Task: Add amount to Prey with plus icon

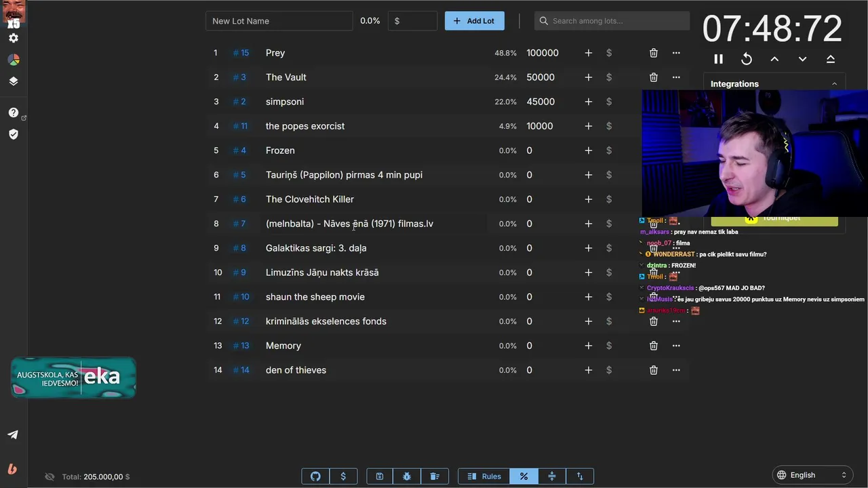Action: (589, 53)
